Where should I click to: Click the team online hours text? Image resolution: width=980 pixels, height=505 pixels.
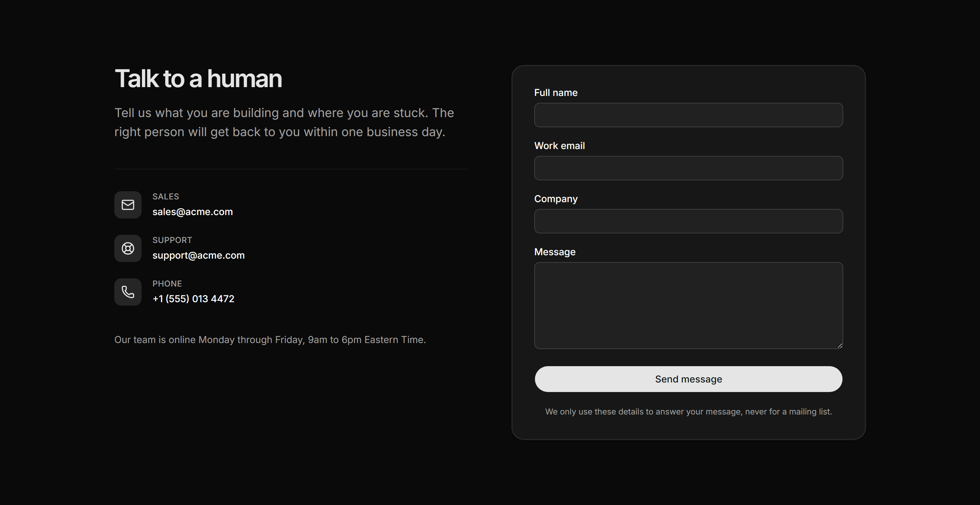pyautogui.click(x=270, y=340)
